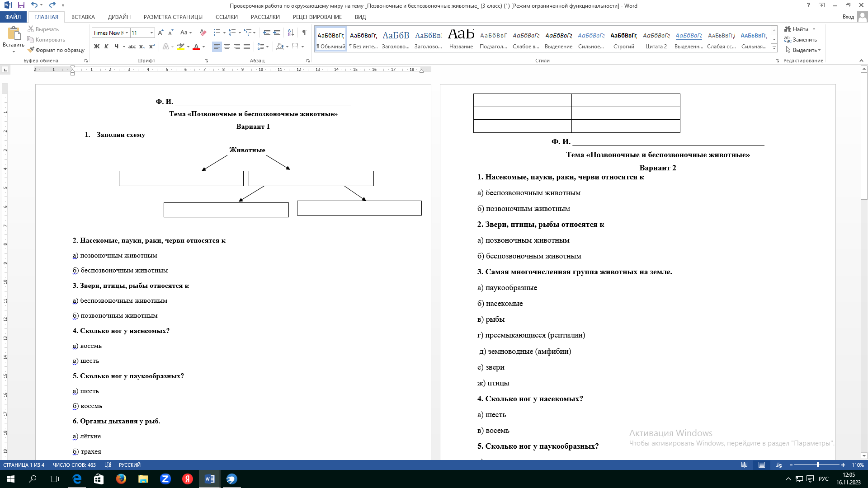
Task: Show paragraph marks with the pilcrow icon
Action: tap(305, 33)
